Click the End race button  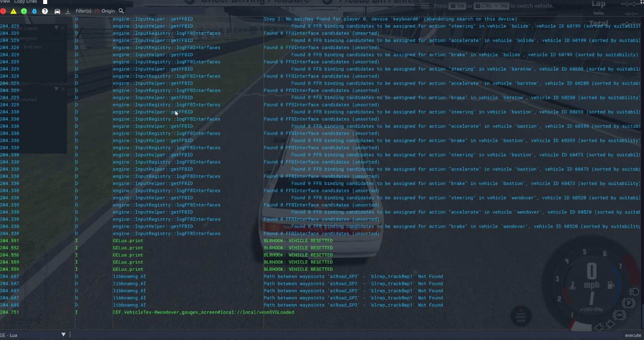tap(33, 47)
